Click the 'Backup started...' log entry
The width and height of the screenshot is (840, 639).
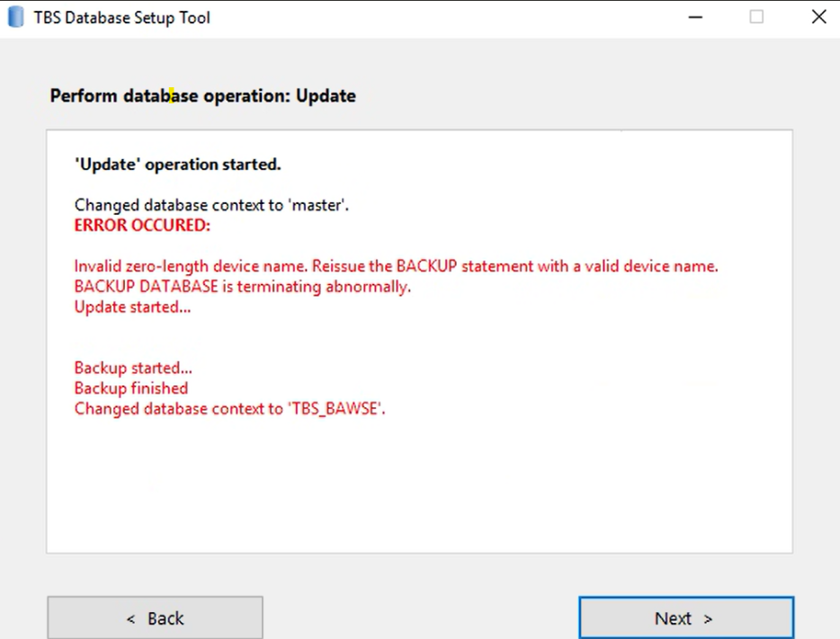pyautogui.click(x=133, y=368)
